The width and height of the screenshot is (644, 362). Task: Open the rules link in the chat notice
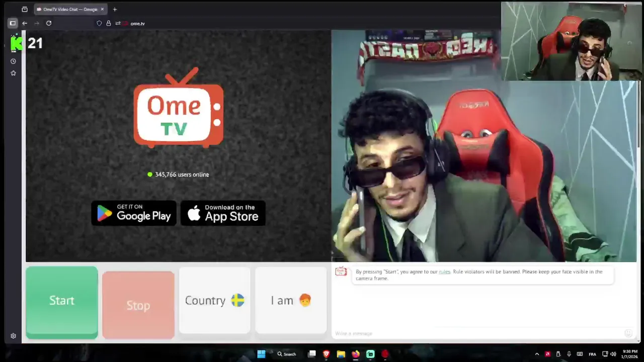point(444,271)
